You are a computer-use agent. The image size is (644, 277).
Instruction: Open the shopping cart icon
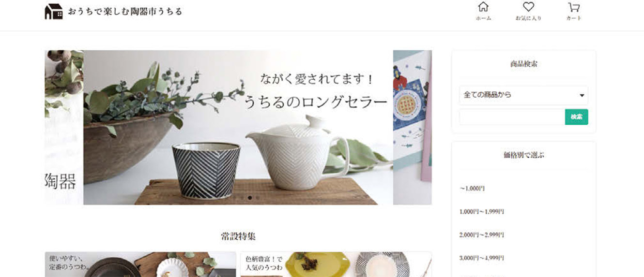pos(574,7)
